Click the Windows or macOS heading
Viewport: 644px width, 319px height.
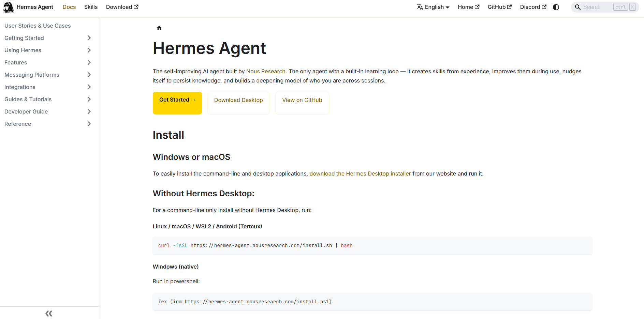pyautogui.click(x=191, y=157)
